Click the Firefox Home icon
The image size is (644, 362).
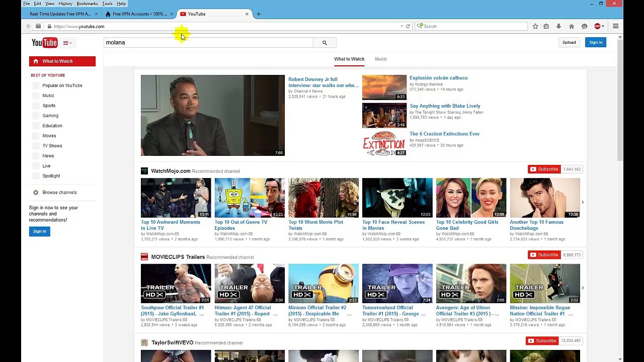click(x=571, y=26)
